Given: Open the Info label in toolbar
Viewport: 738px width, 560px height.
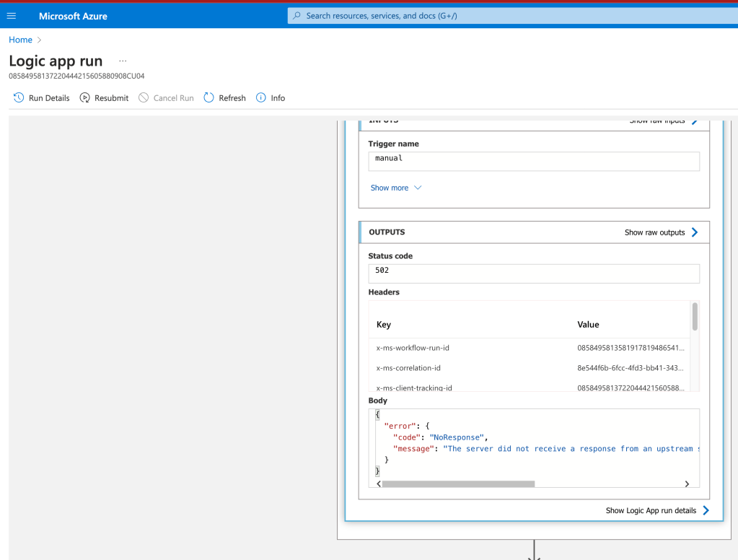Looking at the screenshot, I should (x=278, y=98).
